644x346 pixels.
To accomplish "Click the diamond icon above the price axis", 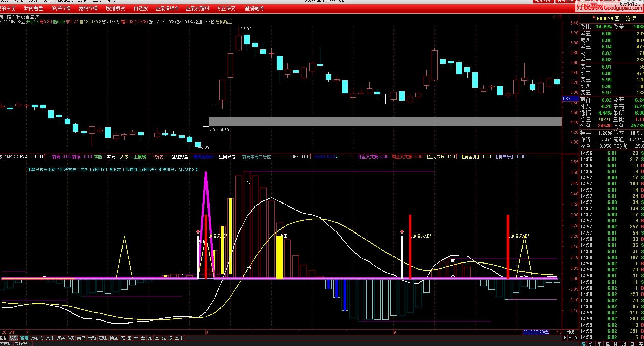I will point(555,17).
